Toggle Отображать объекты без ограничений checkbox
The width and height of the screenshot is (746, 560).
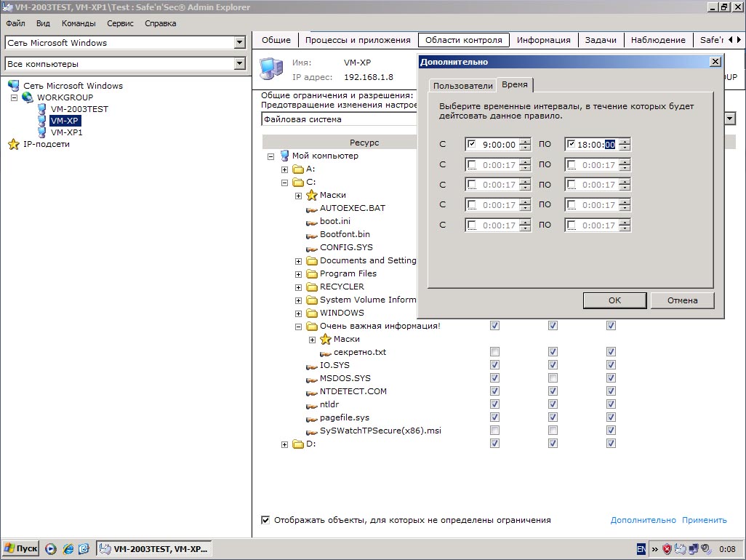[x=266, y=520]
